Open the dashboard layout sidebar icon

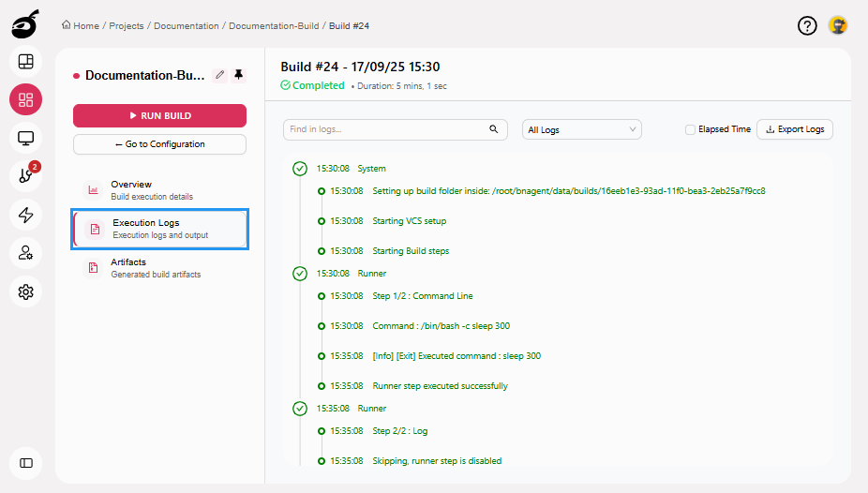[25, 62]
